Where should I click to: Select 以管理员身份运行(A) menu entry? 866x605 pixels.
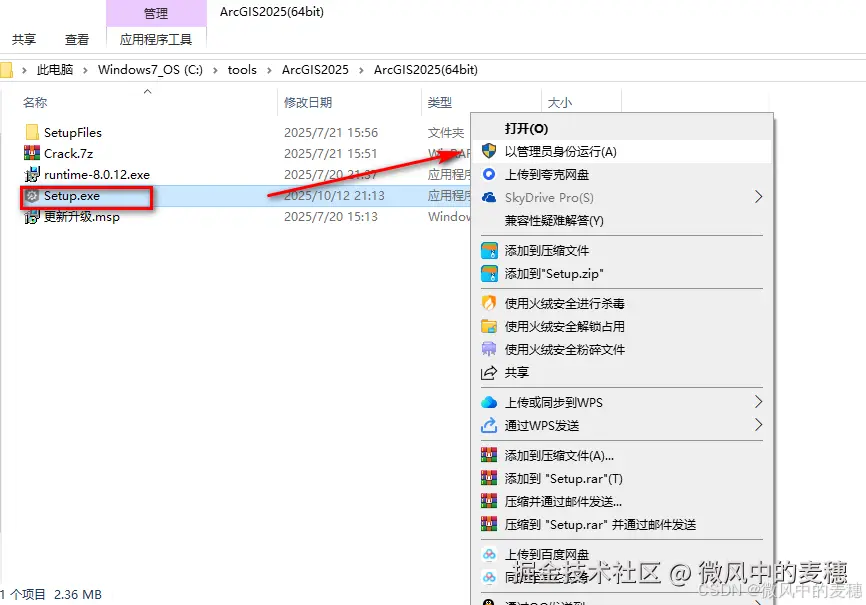click(x=561, y=151)
